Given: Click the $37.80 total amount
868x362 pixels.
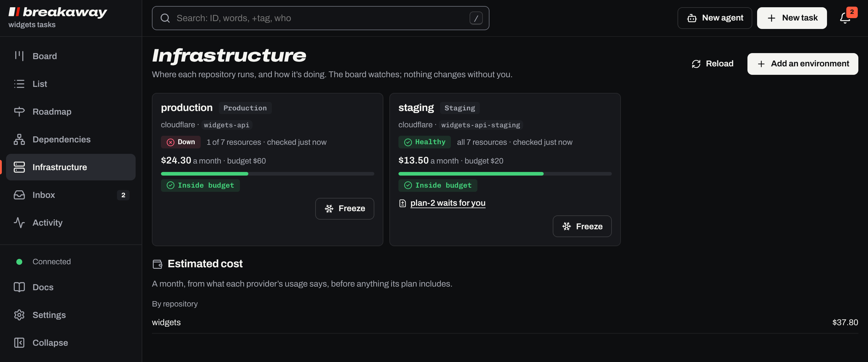Looking at the screenshot, I should tap(845, 322).
